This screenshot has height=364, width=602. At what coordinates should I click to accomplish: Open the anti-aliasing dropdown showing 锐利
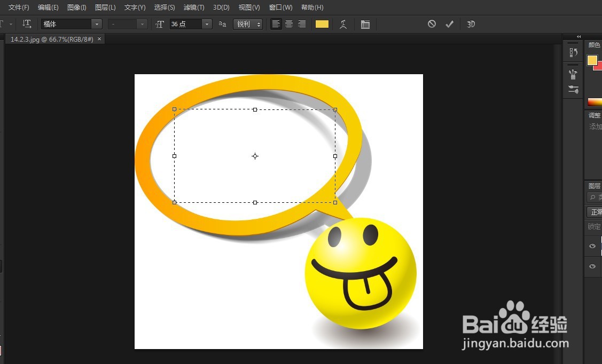tap(248, 24)
